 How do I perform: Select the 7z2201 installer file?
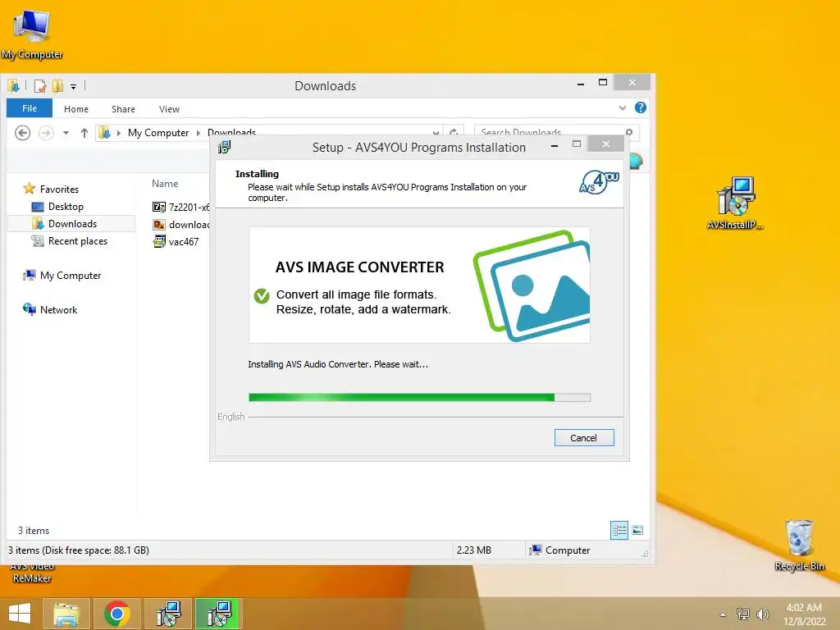[181, 208]
